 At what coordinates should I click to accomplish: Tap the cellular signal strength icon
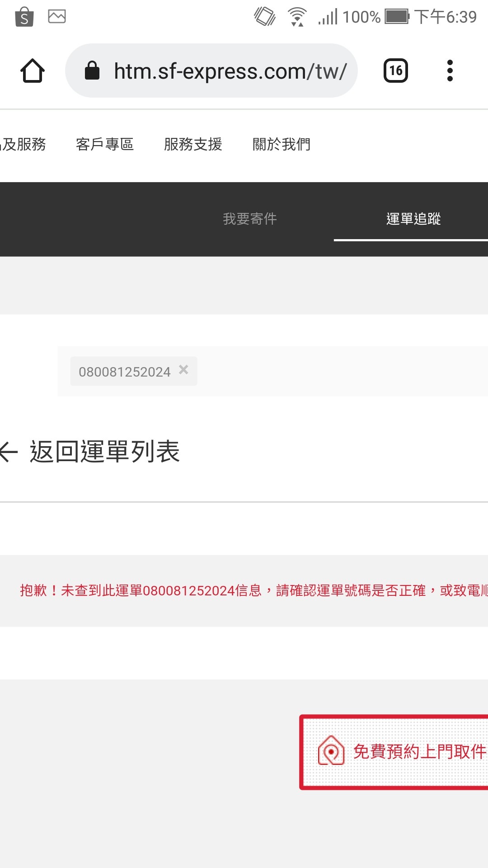click(x=328, y=17)
